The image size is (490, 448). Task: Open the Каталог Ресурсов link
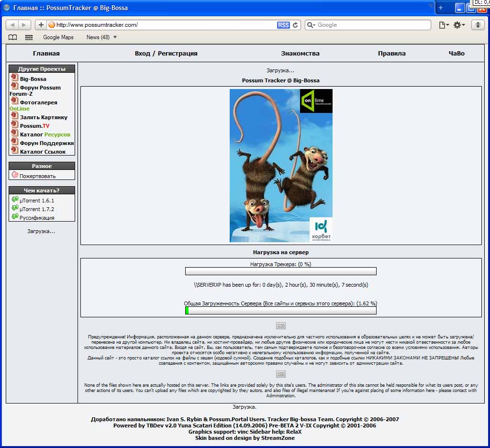(x=45, y=134)
